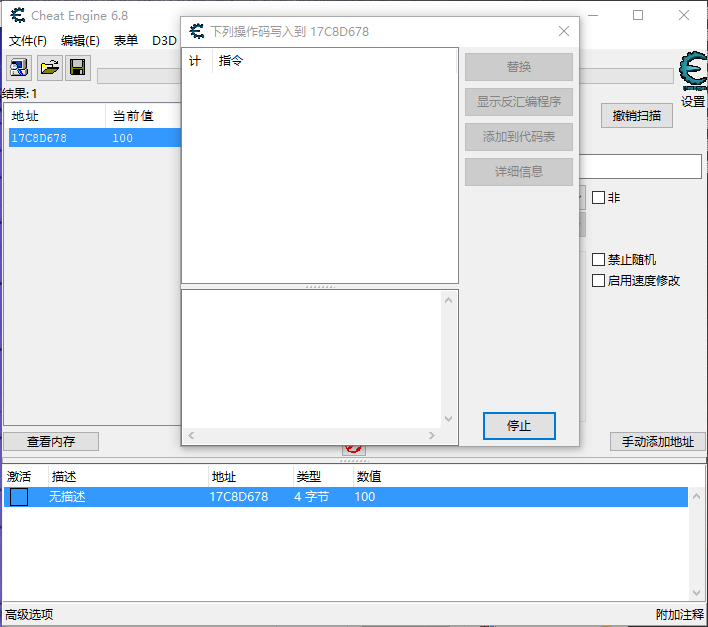
Task: Click the 显示反汇编程序 button
Action: pos(519,102)
